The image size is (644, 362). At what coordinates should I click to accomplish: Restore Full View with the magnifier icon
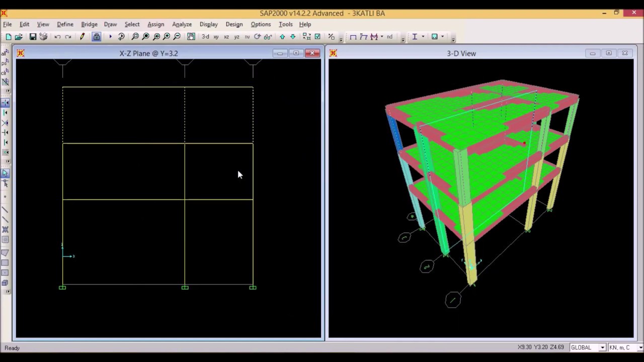point(146,37)
